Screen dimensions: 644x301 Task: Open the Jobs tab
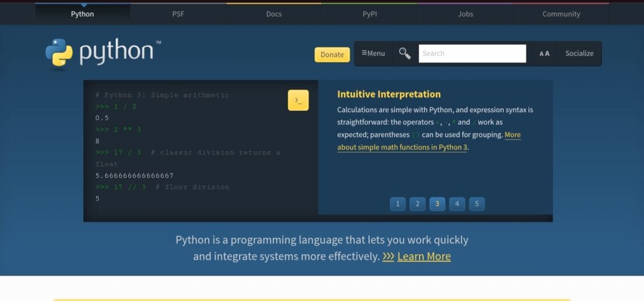[465, 14]
